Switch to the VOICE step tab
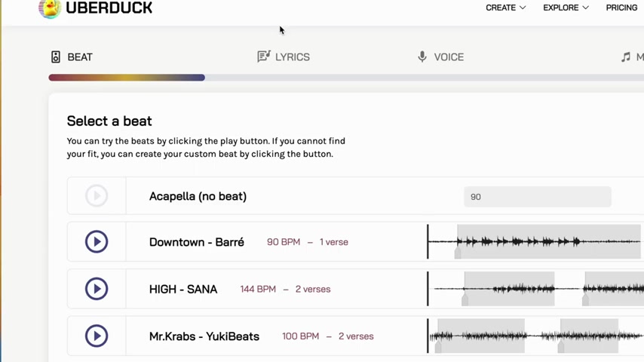The width and height of the screenshot is (644, 362). tap(440, 57)
